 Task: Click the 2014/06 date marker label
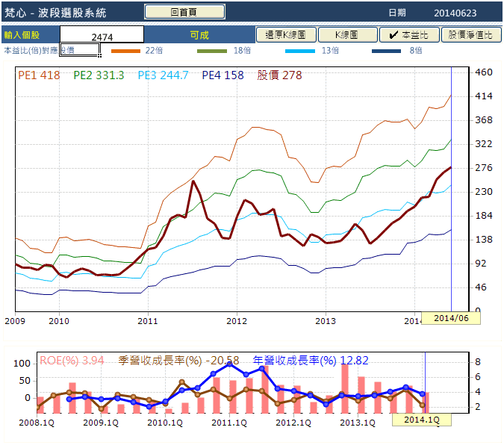pos(451,318)
